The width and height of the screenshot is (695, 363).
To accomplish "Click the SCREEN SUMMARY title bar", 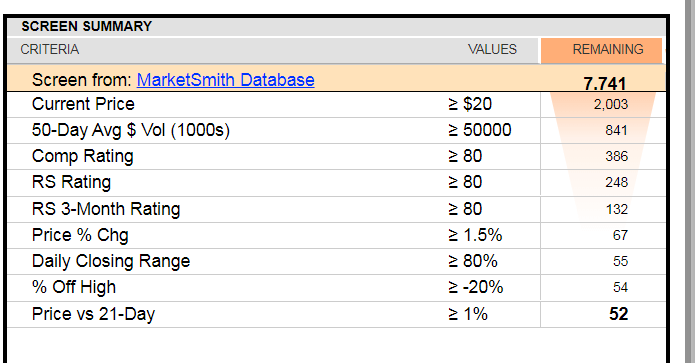I will tap(336, 27).
